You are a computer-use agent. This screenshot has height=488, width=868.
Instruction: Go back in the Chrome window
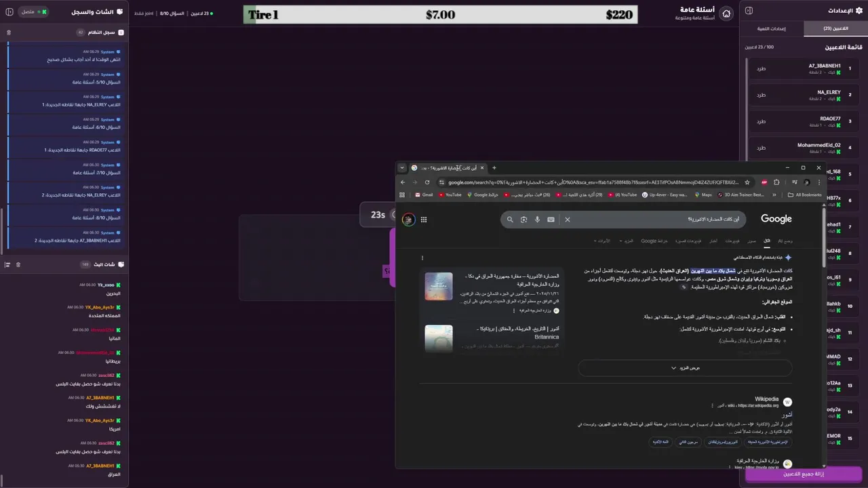[403, 182]
